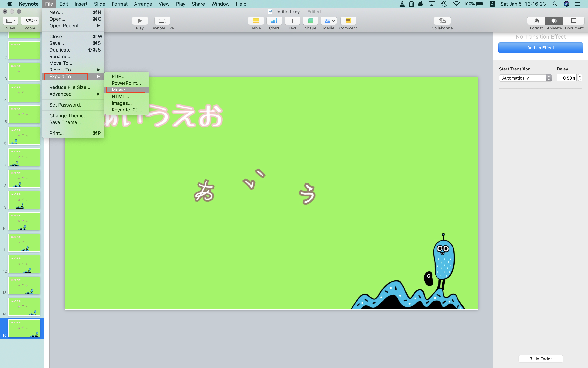Select Print… in File menu
This screenshot has width=588, height=368.
73,133
